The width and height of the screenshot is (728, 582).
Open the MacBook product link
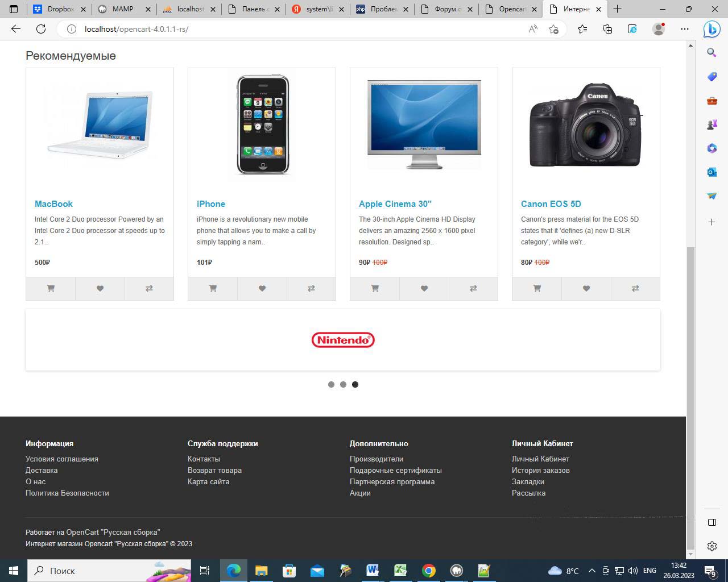(x=53, y=204)
